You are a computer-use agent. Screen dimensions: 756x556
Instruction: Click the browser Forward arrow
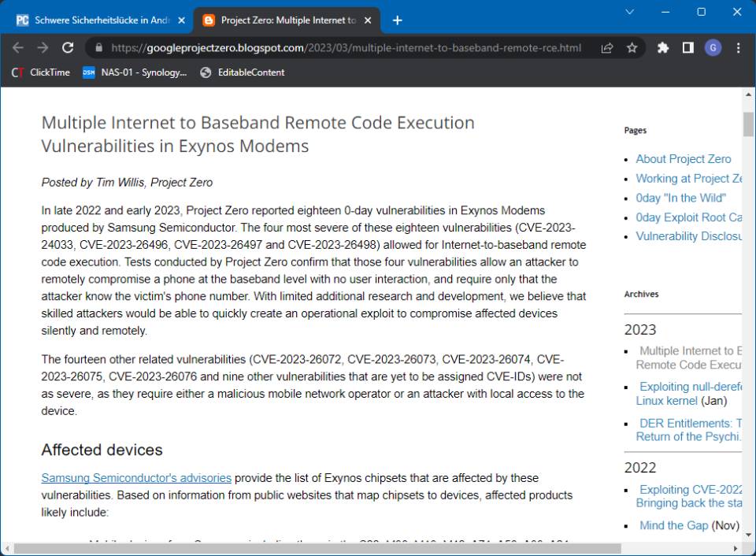pos(43,48)
